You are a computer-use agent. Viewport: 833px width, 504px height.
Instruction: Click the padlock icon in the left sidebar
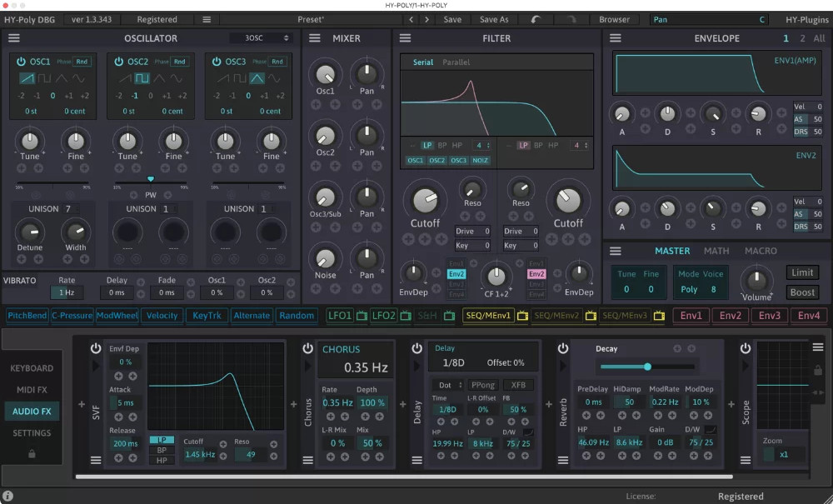point(32,453)
